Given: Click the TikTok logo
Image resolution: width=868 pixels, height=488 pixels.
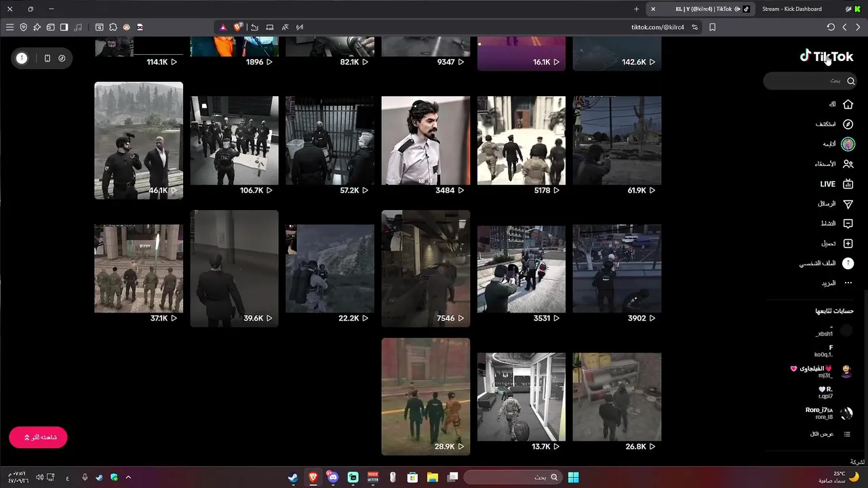Looking at the screenshot, I should tap(826, 56).
